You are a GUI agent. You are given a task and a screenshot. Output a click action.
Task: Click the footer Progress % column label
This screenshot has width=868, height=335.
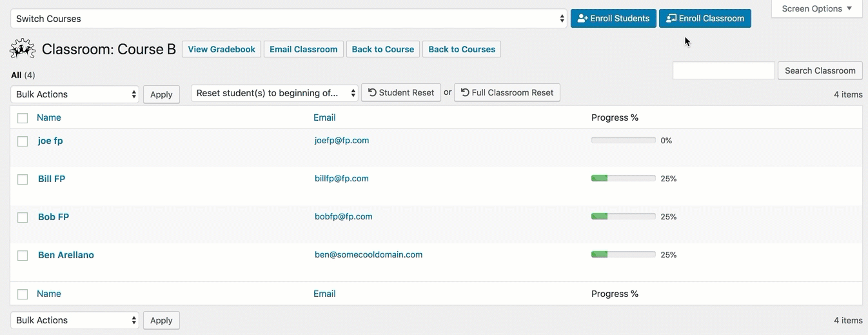click(x=615, y=294)
